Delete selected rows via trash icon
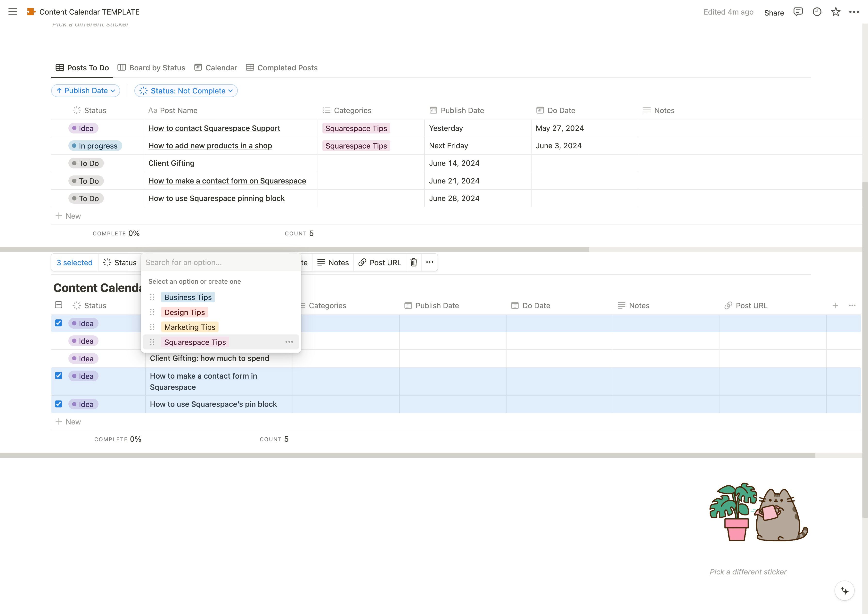Viewport: 868px width, 614px height. (x=414, y=263)
